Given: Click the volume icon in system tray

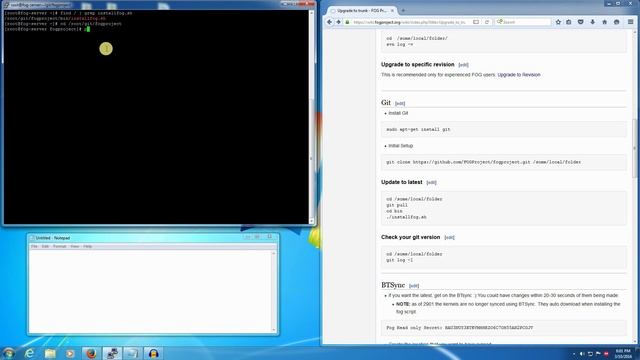Looking at the screenshot, I should [582, 353].
